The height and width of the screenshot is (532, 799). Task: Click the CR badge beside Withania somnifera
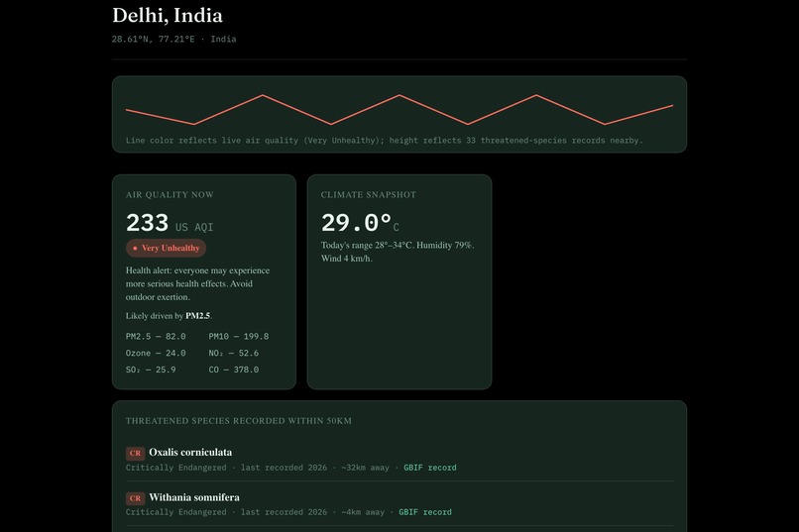pos(135,498)
